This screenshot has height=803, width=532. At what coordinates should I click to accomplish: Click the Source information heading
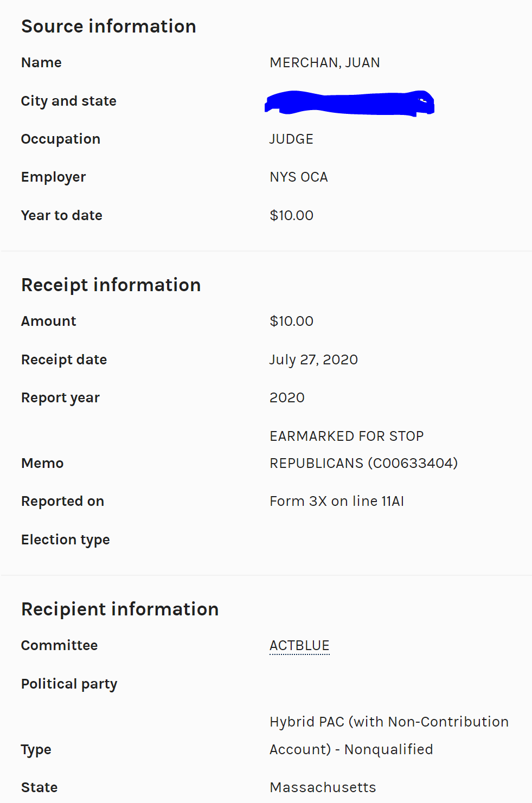pyautogui.click(x=108, y=27)
